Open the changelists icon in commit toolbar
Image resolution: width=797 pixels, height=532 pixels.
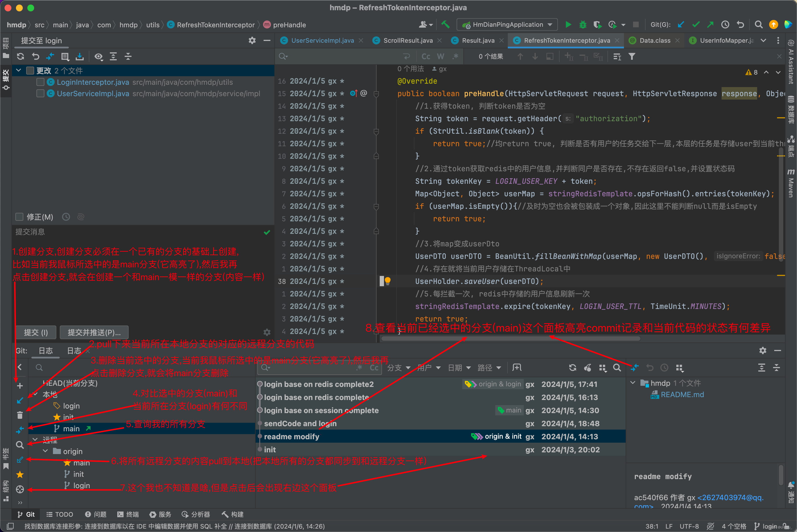pos(65,56)
